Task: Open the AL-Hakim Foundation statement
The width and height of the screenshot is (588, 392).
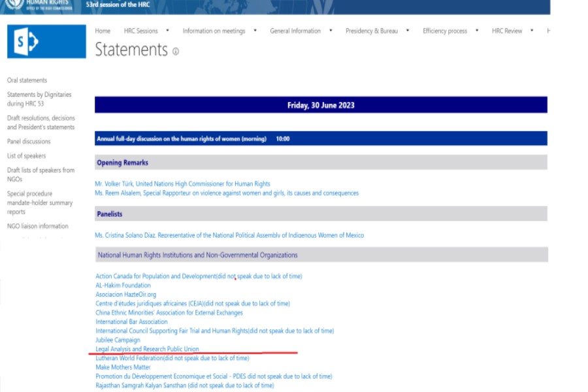Action: pos(123,285)
